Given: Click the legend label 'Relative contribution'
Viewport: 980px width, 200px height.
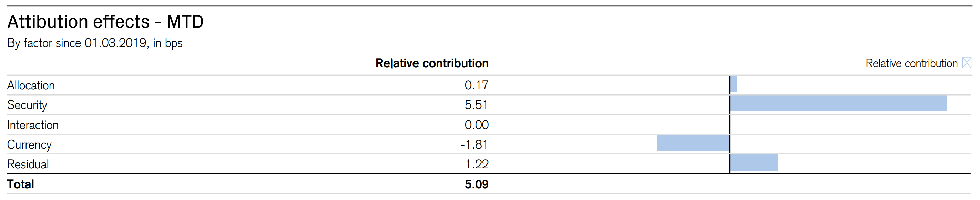Looking at the screenshot, I should (911, 63).
